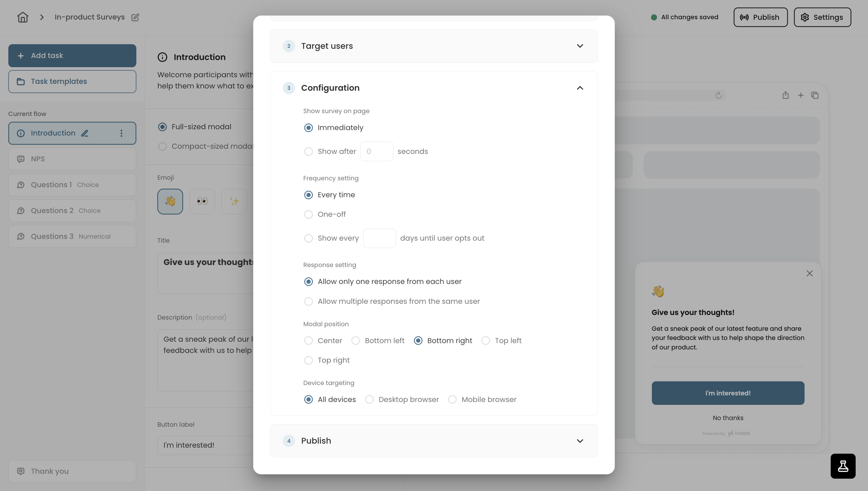
Task: Select Questions 3 Numerical task
Action: (72, 236)
